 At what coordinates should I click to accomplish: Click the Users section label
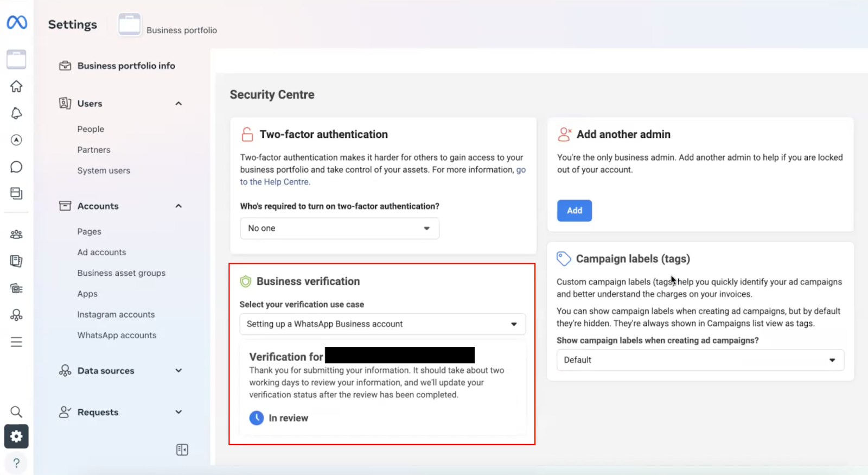point(90,104)
